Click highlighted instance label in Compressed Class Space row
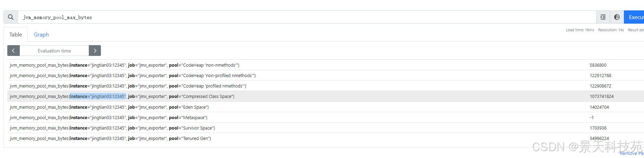The image size is (644, 158). (97, 97)
